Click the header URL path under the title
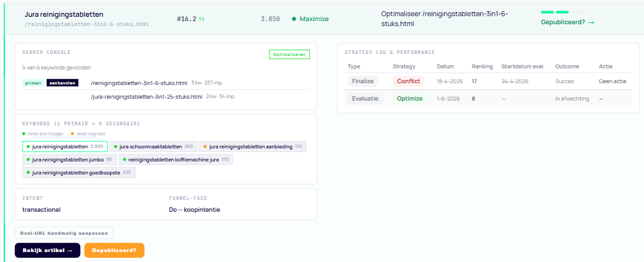644x262 pixels. pos(87,24)
